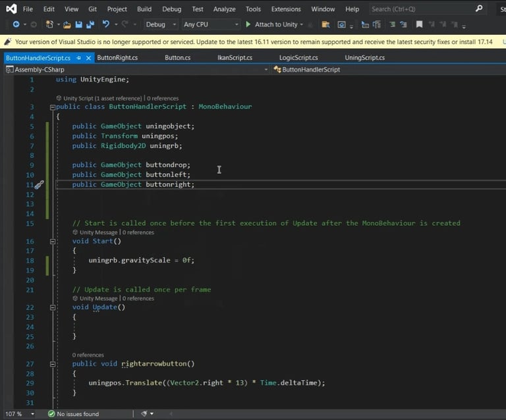Collapse the ButtonHandlerScript class outline
506x420 pixels.
point(52,107)
